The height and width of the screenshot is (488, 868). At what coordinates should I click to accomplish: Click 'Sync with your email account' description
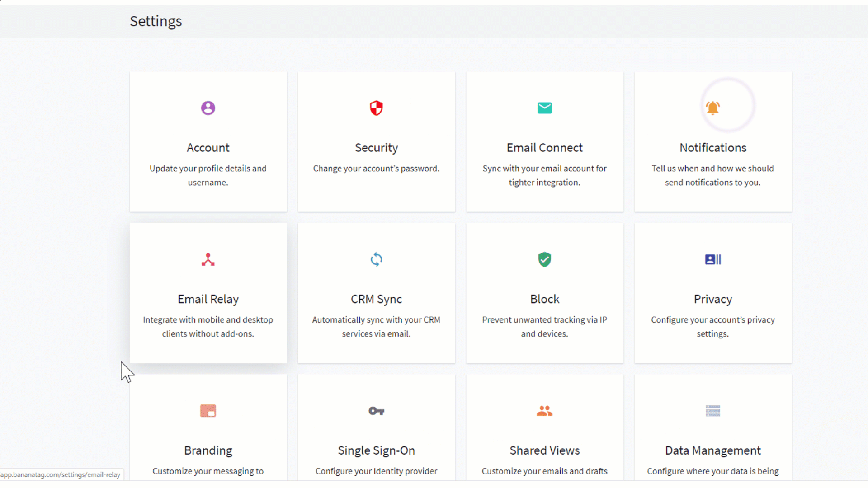(544, 175)
